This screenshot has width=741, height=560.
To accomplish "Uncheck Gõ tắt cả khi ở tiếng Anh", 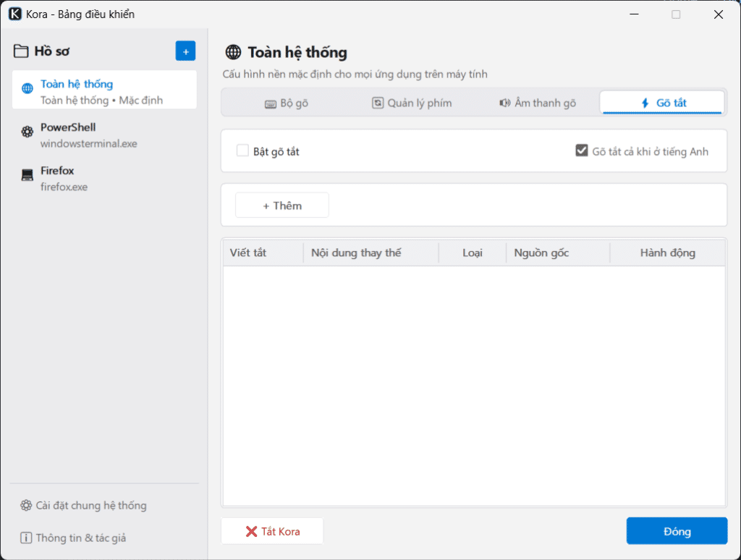I will click(582, 150).
